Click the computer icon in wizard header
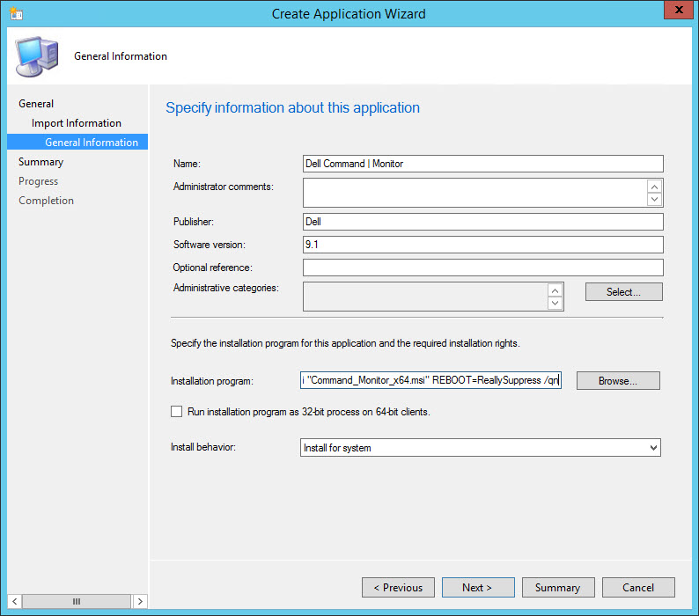Image resolution: width=699 pixels, height=616 pixels. [x=37, y=56]
